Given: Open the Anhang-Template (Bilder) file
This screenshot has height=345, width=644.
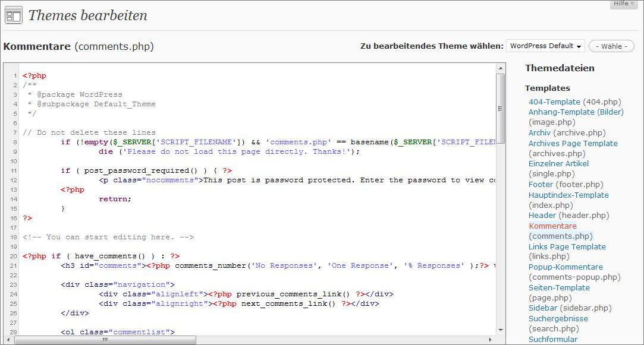Looking at the screenshot, I should pos(576,112).
